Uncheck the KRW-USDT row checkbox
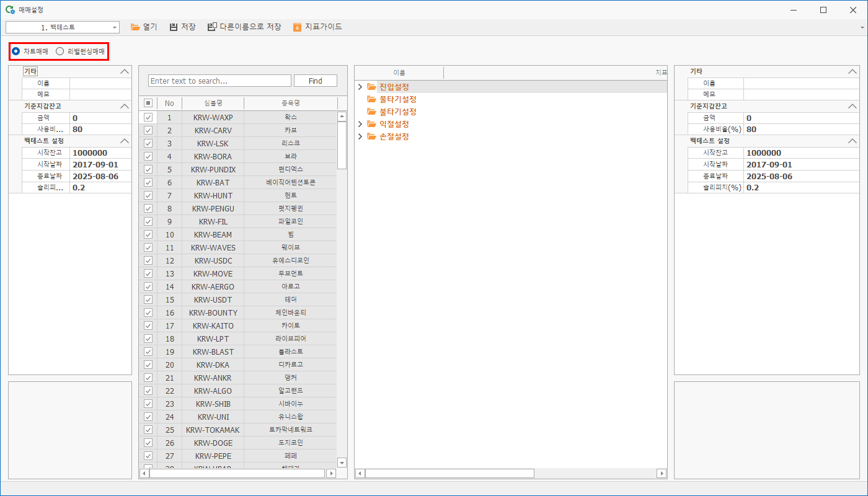The height and width of the screenshot is (496, 868). (148, 299)
